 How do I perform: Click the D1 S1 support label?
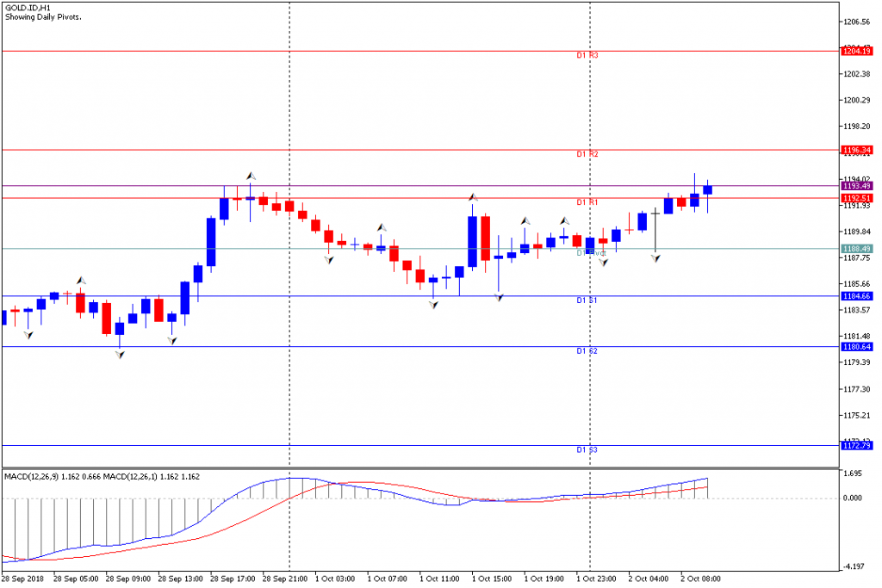[587, 300]
